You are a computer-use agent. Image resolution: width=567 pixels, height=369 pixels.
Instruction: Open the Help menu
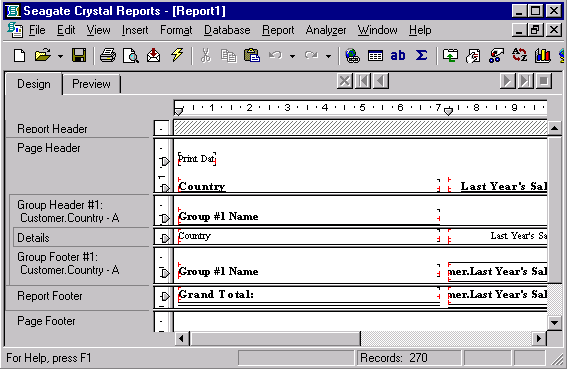tap(420, 30)
